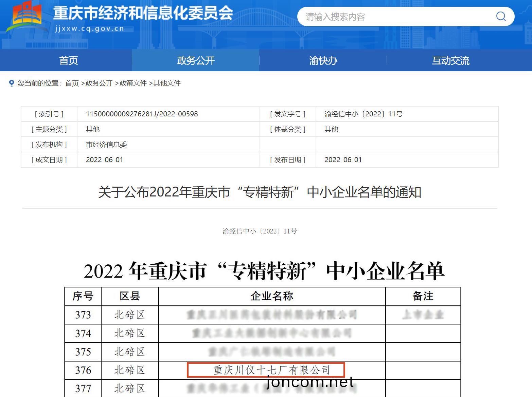Image resolution: width=532 pixels, height=397 pixels.
Task: Click the location pin icon in breadcrumb
Action: [x=12, y=83]
